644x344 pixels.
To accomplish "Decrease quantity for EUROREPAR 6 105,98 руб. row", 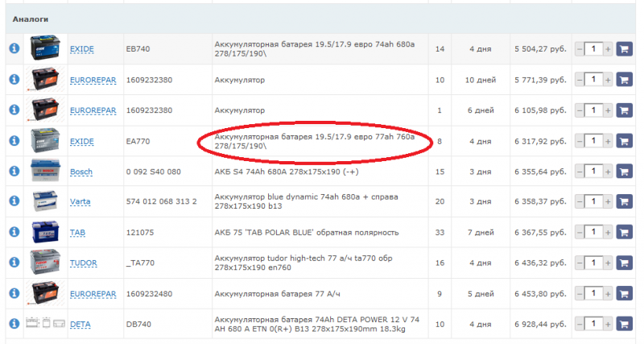I will [580, 110].
